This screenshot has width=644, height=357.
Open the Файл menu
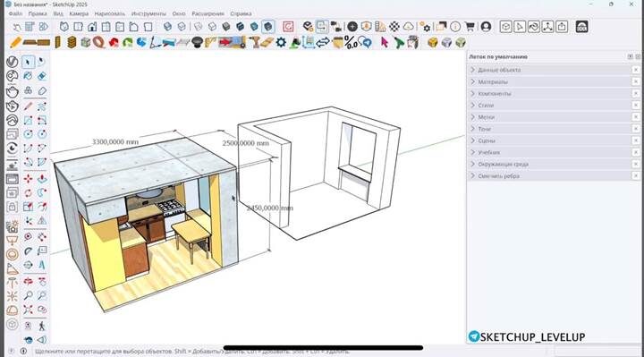click(15, 13)
